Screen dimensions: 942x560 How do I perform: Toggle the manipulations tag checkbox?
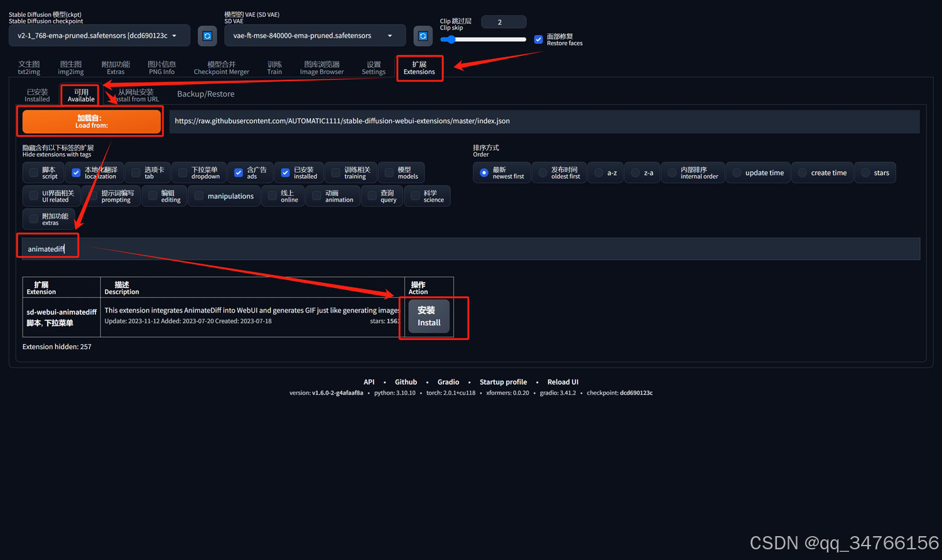tap(198, 196)
